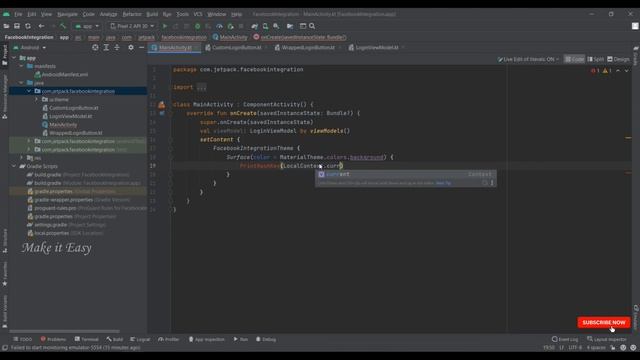Collapse the manifests folder

click(22, 66)
